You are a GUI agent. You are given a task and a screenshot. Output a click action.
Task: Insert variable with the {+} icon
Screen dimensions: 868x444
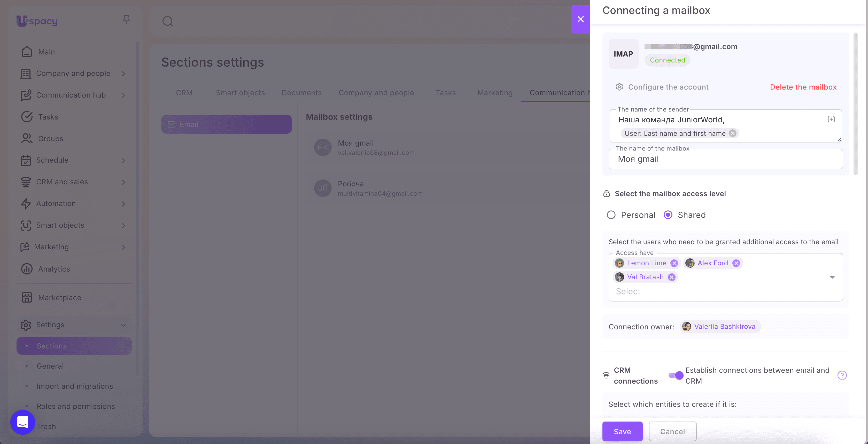pyautogui.click(x=831, y=119)
